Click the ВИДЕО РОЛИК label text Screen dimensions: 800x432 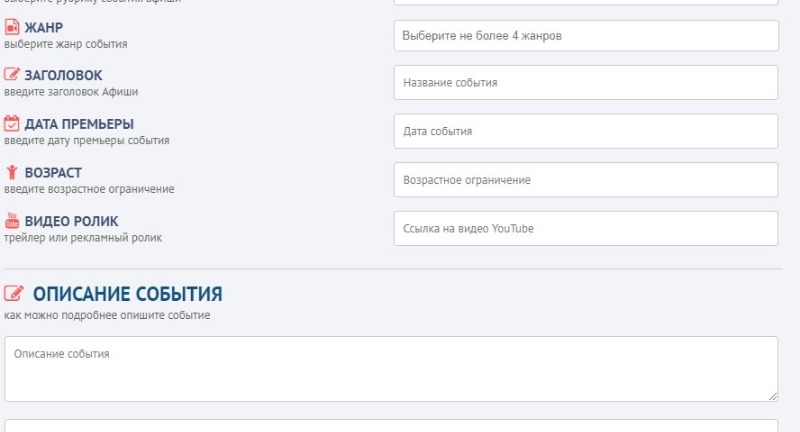(72, 221)
